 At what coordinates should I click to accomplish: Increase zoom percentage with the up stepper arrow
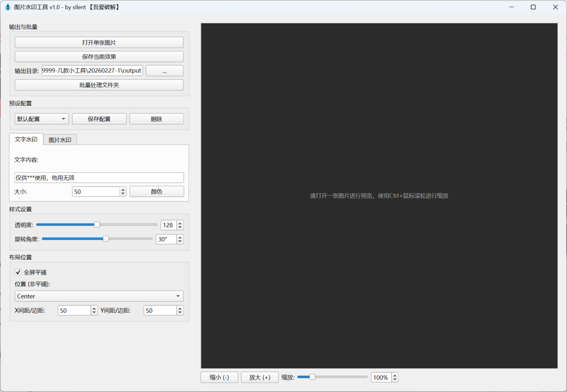[x=395, y=375]
